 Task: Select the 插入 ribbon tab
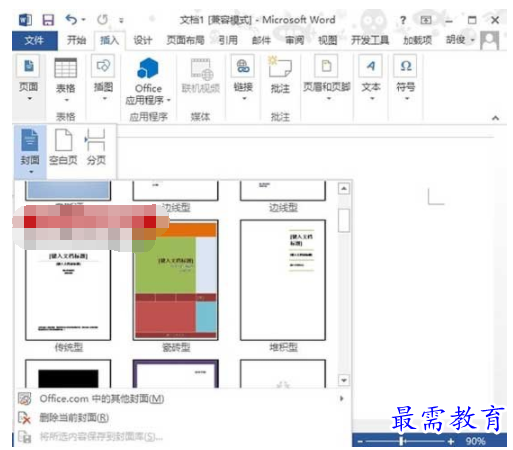[110, 41]
